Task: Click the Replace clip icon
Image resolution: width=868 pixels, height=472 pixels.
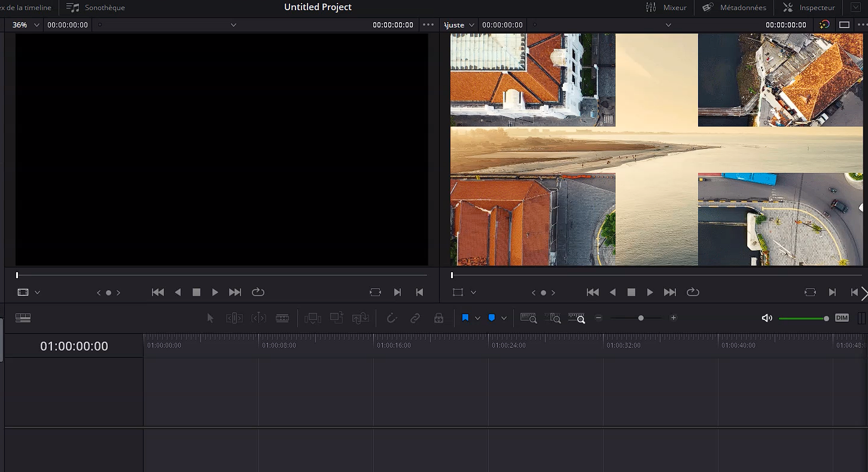Action: pyautogui.click(x=360, y=318)
